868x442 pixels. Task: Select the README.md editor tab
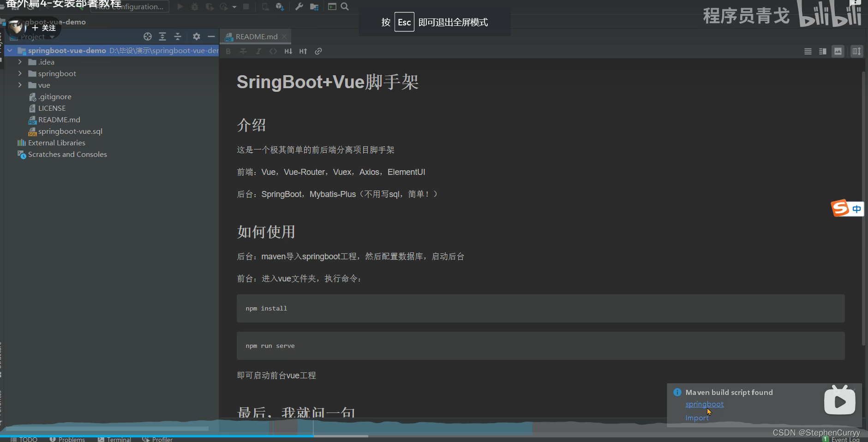click(257, 36)
